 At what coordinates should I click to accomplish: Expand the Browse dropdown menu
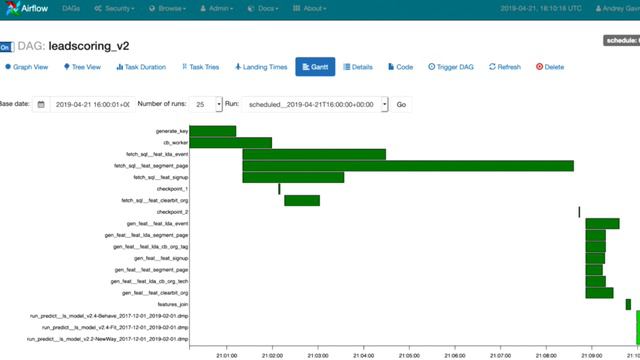pyautogui.click(x=167, y=8)
